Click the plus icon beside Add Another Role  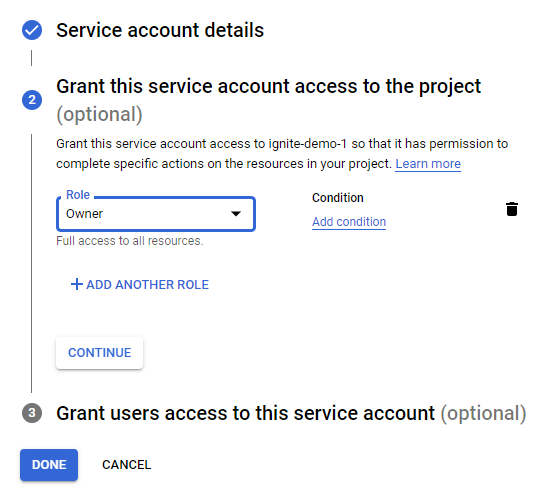click(x=77, y=284)
